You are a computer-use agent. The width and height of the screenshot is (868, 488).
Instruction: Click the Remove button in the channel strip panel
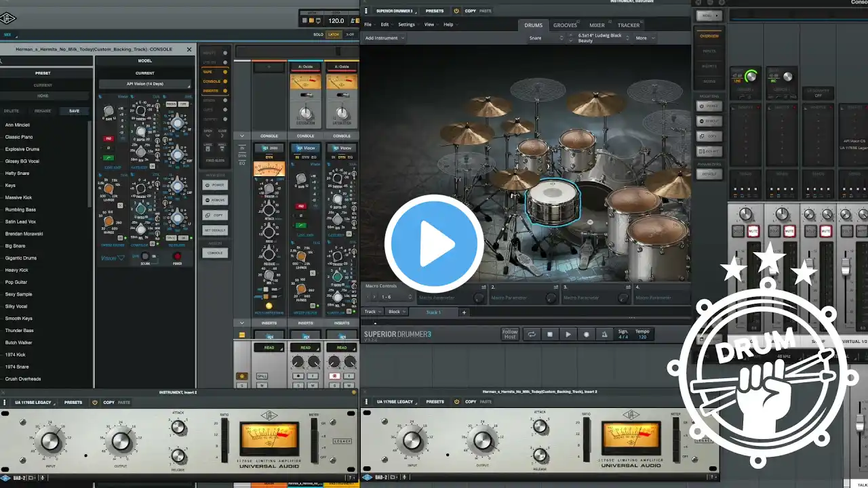(215, 200)
